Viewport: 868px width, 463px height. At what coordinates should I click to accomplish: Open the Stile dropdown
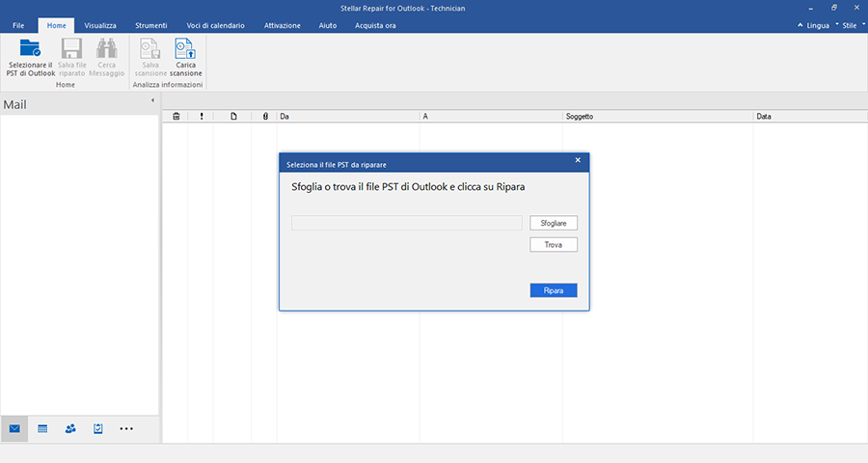point(850,25)
